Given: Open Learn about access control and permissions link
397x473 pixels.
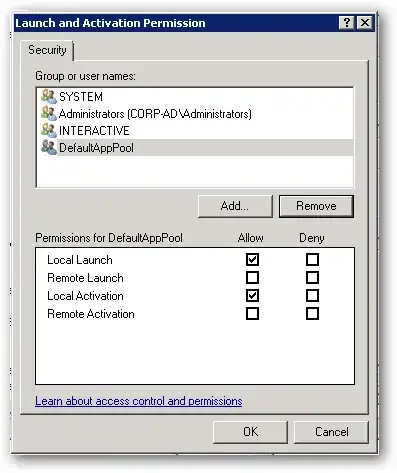Looking at the screenshot, I should pyautogui.click(x=139, y=401).
